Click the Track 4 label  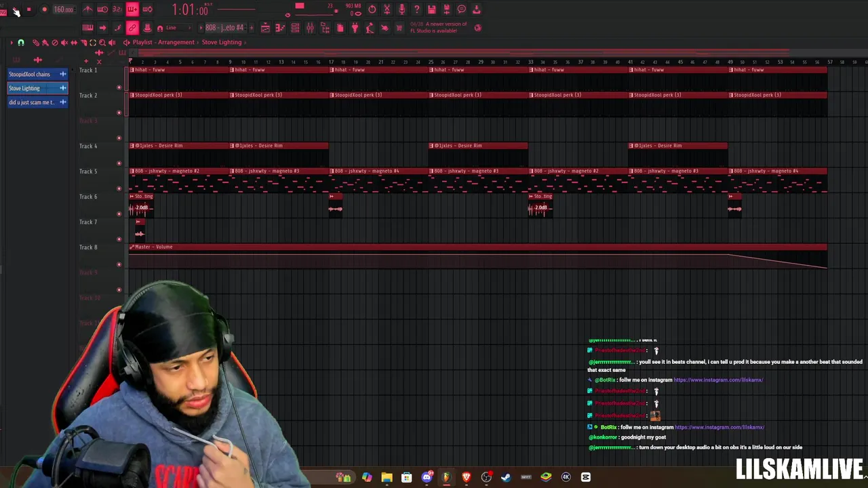[x=88, y=146]
